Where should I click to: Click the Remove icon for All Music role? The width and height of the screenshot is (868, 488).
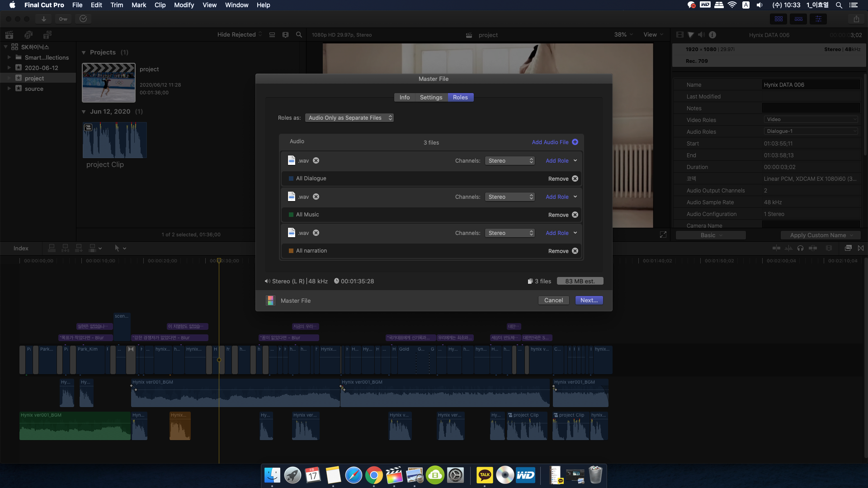(575, 215)
